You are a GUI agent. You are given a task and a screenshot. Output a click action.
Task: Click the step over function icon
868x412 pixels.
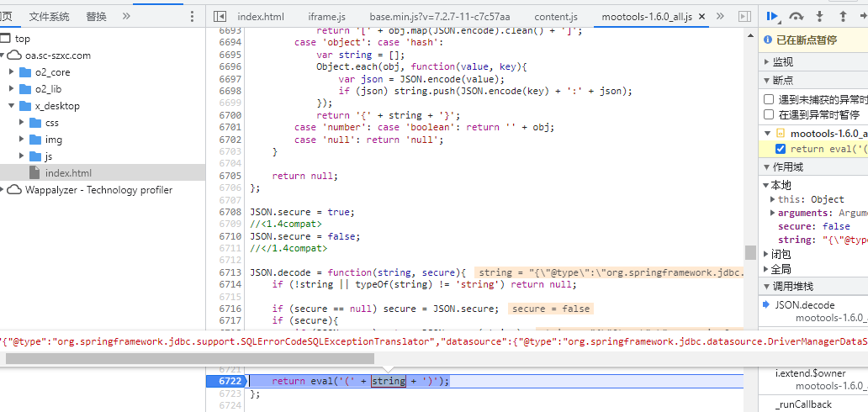797,16
